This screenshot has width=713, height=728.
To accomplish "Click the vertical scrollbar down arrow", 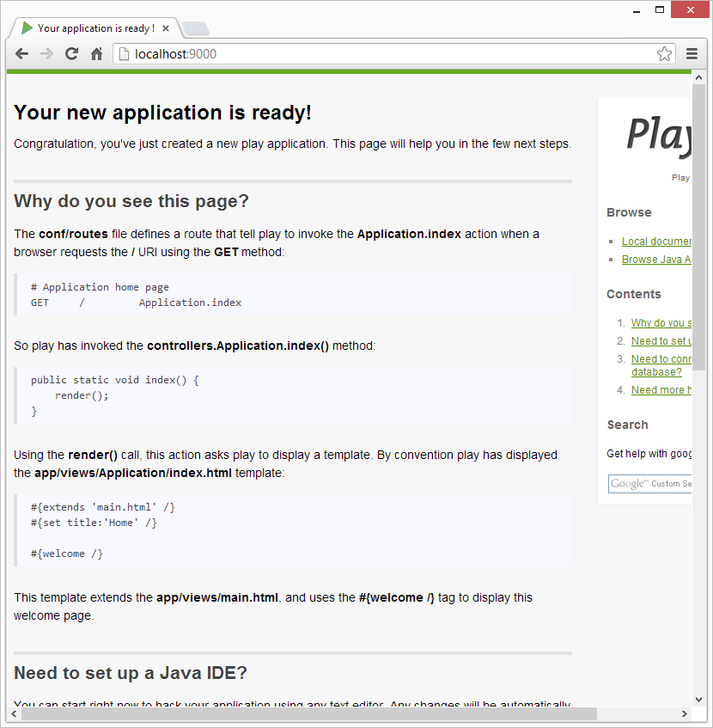I will (698, 700).
